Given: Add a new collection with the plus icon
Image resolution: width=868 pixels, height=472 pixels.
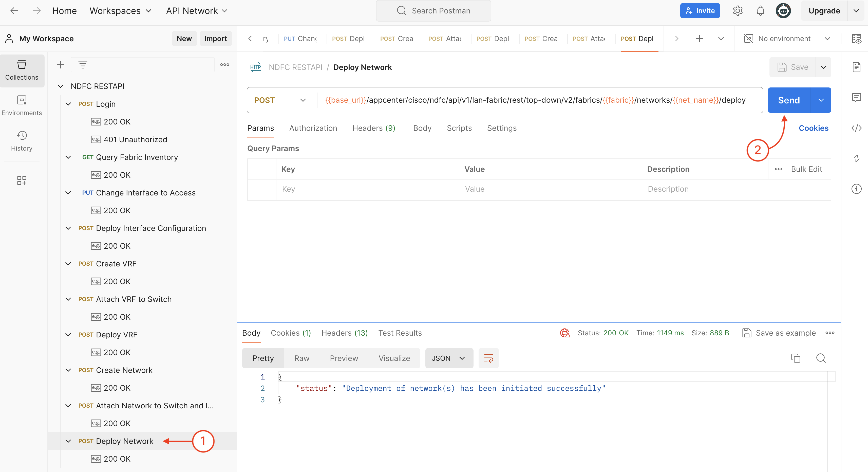Looking at the screenshot, I should click(60, 64).
